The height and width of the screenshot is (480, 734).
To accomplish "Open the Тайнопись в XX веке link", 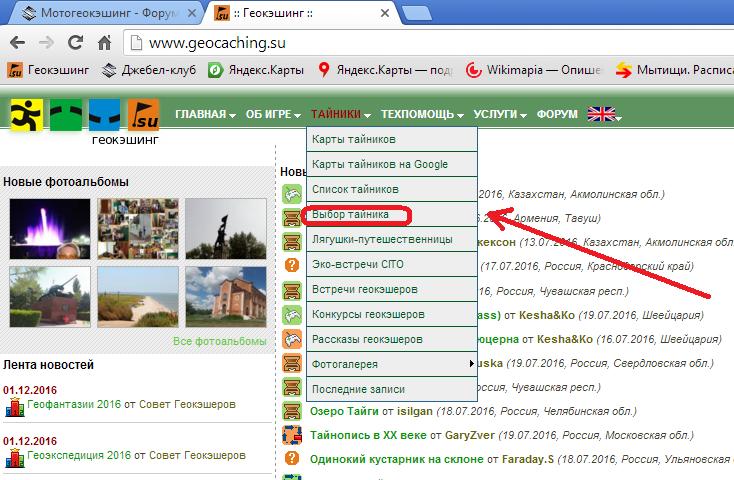I will (x=368, y=435).
